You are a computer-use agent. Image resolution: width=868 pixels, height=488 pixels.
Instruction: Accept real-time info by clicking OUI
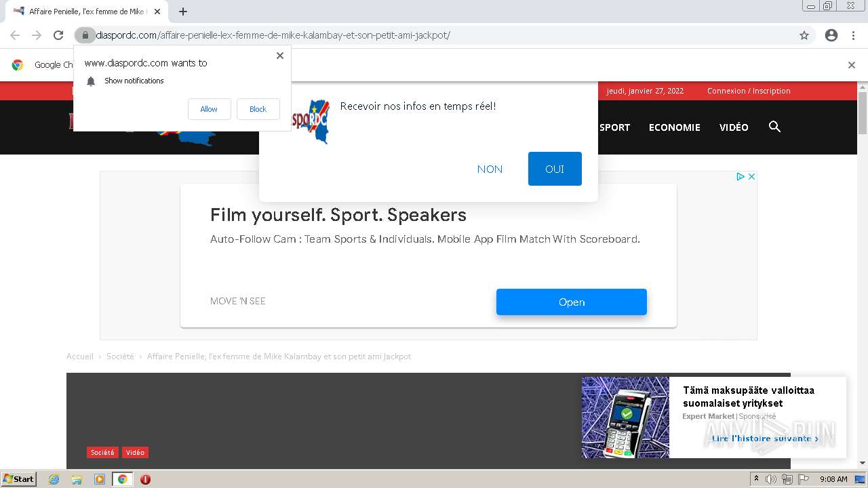tap(555, 169)
